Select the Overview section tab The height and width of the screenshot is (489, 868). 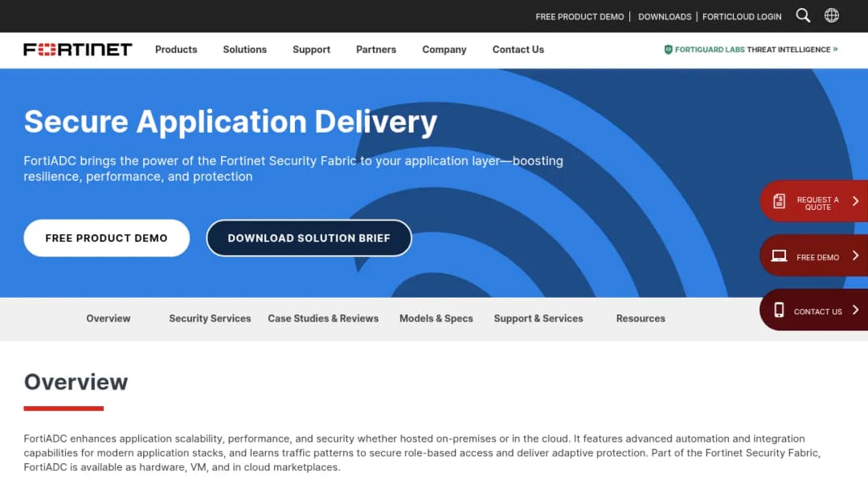pos(108,318)
